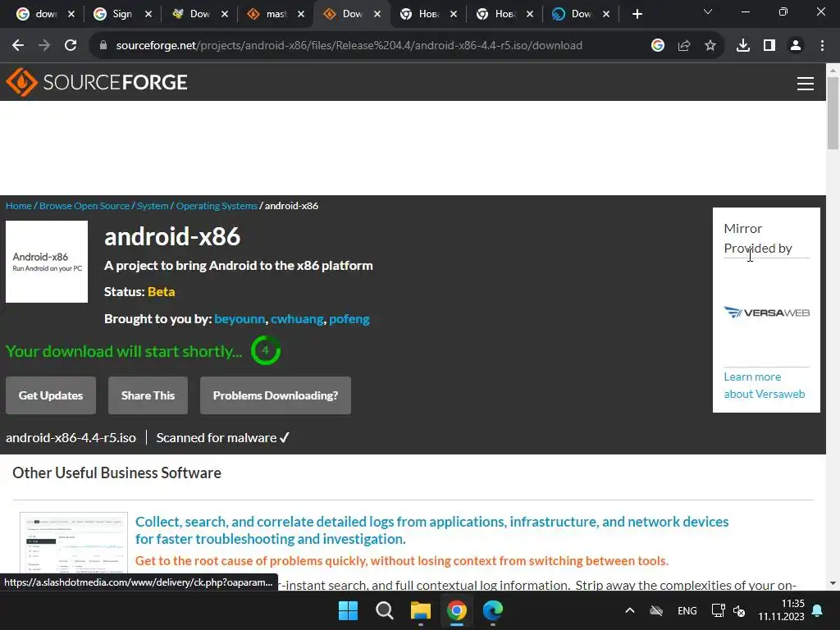The height and width of the screenshot is (630, 840).
Task: Open Chrome downloads icon
Action: [x=743, y=46]
